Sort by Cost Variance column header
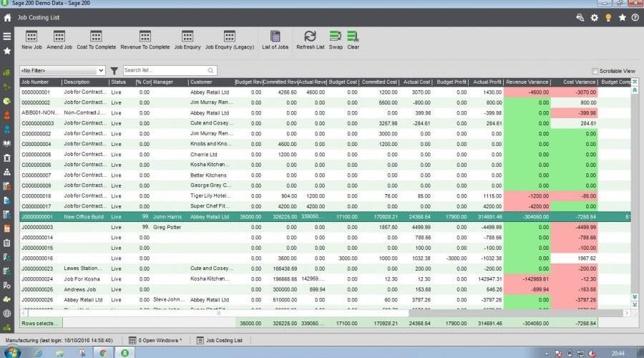 click(x=575, y=82)
